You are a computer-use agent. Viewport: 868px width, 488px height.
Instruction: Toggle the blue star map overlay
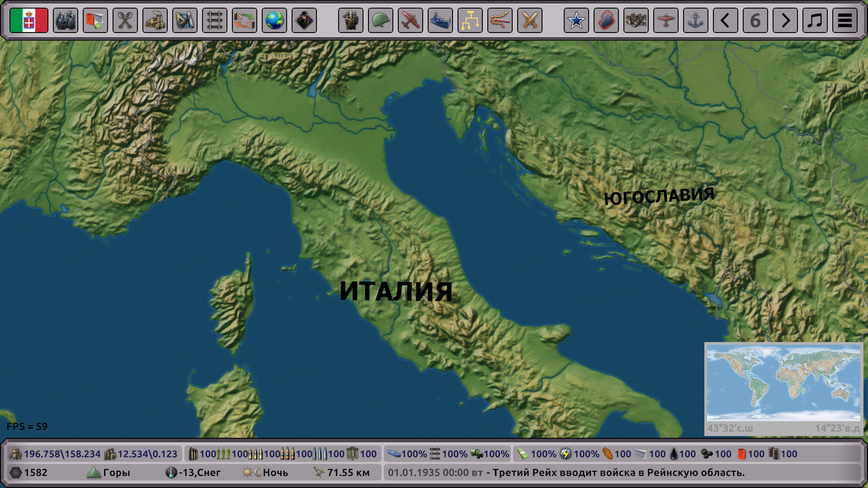coord(576,20)
